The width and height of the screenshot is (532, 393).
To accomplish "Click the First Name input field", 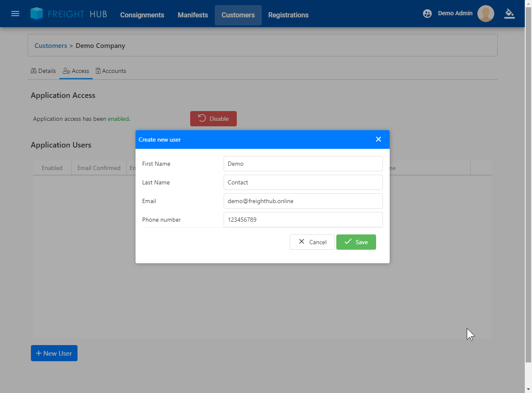I will coord(303,164).
